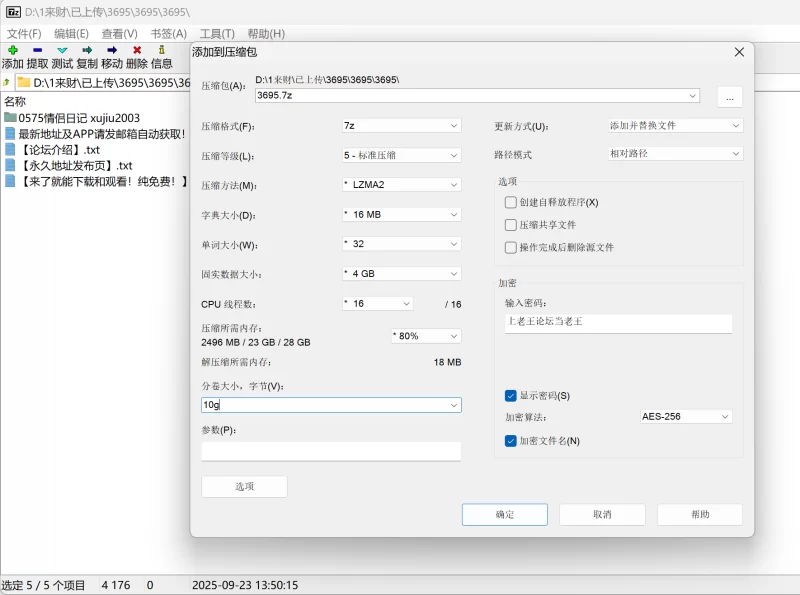Click the Move toolbar icon
The height and width of the screenshot is (595, 800).
112,49
